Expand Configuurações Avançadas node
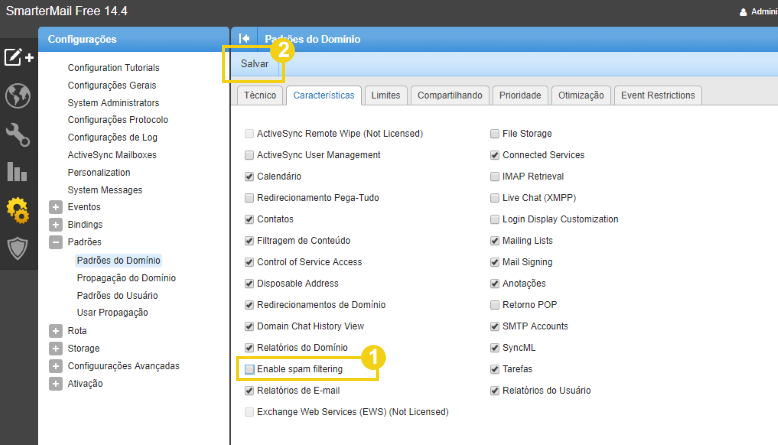 56,366
